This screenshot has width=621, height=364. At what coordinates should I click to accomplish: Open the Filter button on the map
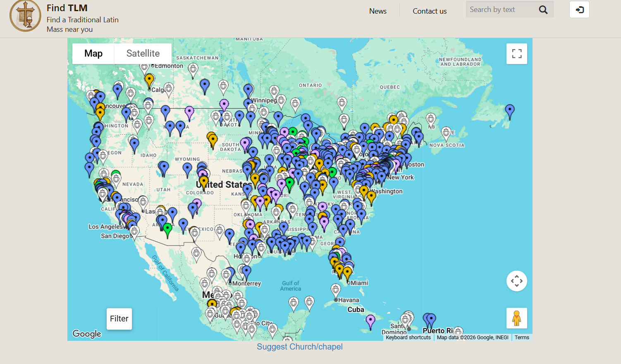[119, 319]
